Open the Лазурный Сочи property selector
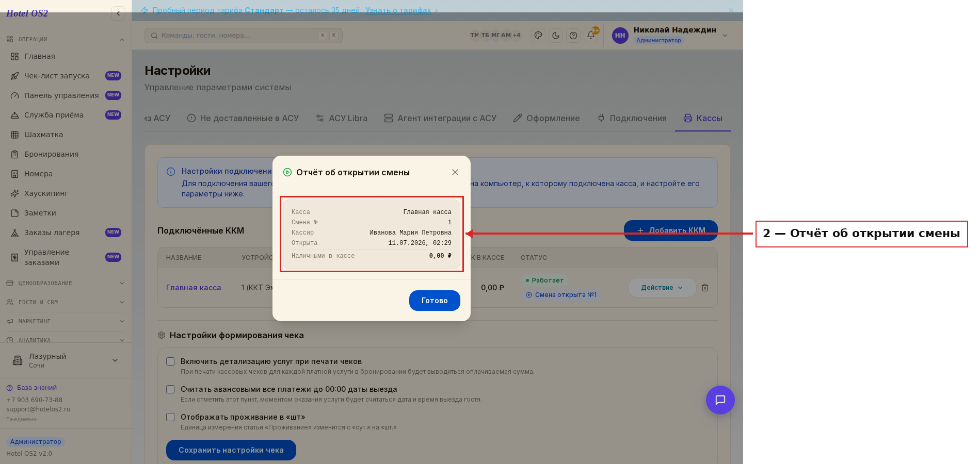980x464 pixels. (x=66, y=360)
